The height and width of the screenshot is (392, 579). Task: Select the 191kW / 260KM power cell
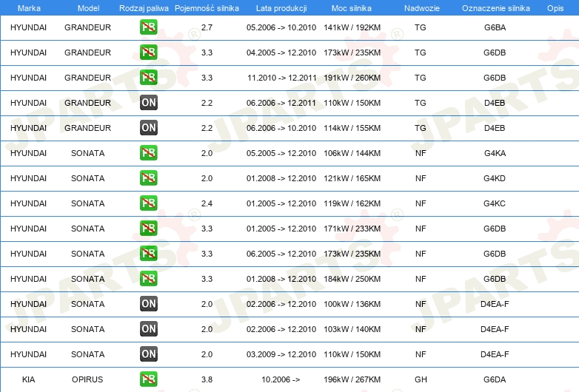click(x=352, y=78)
